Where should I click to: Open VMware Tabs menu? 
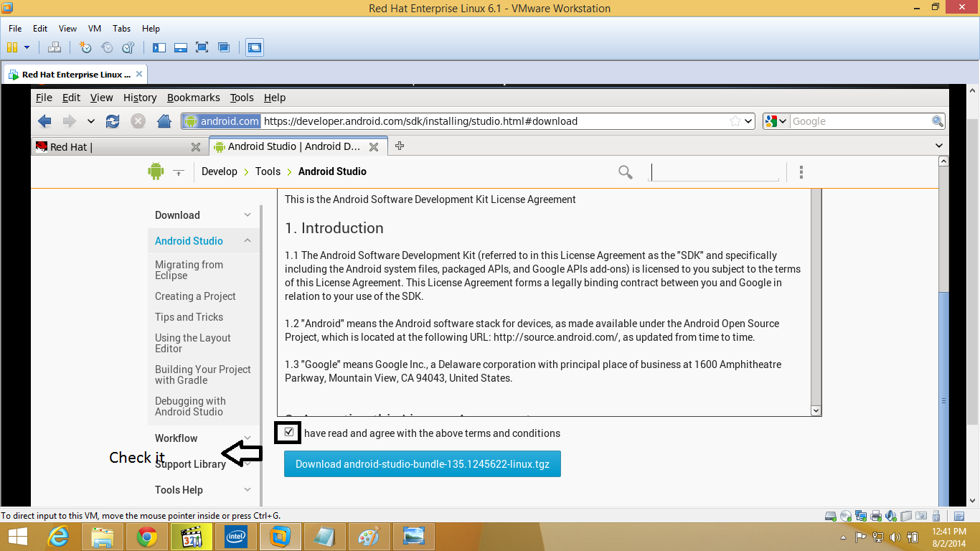tap(122, 29)
